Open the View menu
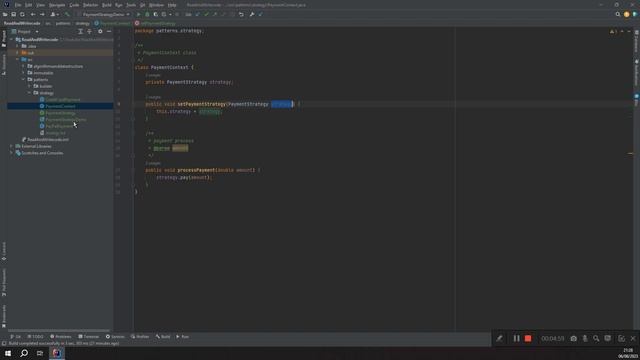The height and width of the screenshot is (360, 640). (x=40, y=5)
